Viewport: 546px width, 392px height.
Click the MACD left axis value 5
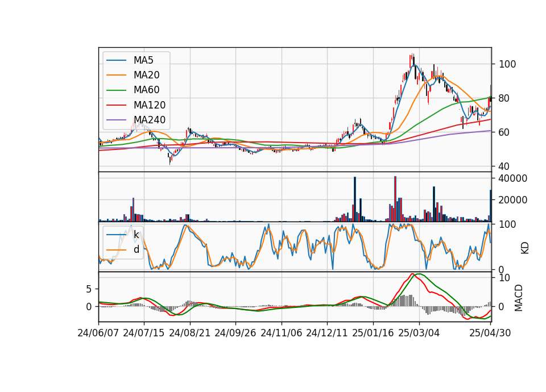pyautogui.click(x=89, y=289)
